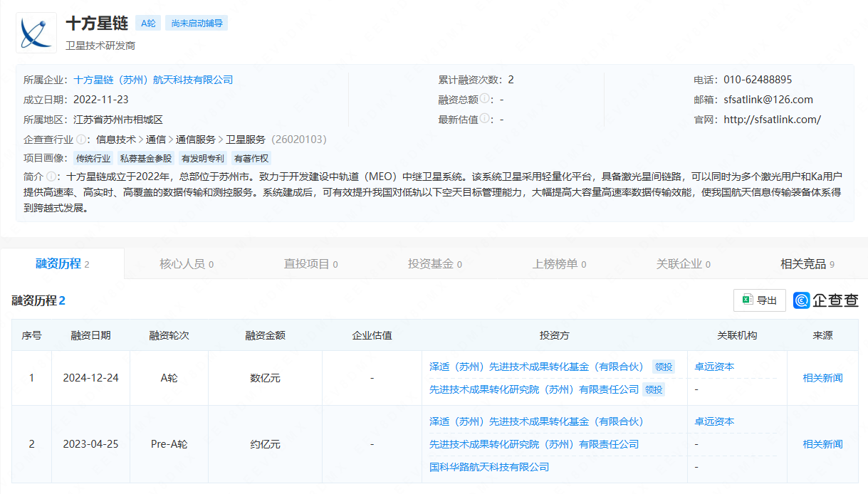Open the 关联企业 tab
Screen dimensions: 868x494
[x=683, y=264]
